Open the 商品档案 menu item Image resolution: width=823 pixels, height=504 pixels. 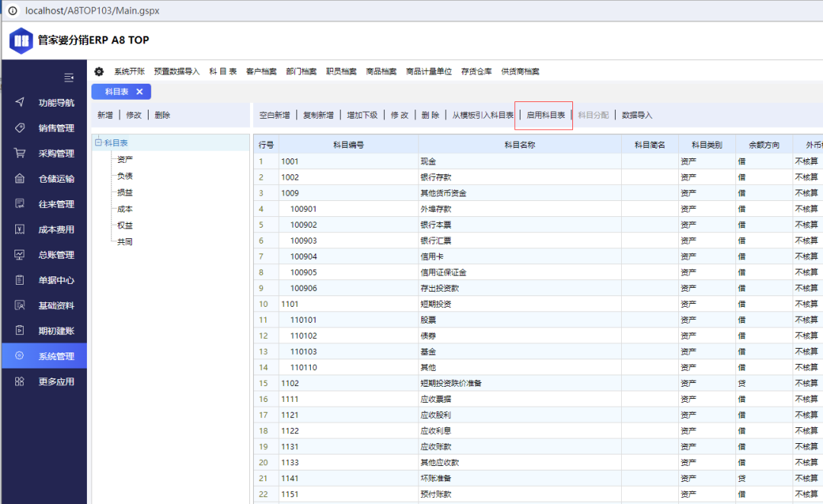click(381, 72)
